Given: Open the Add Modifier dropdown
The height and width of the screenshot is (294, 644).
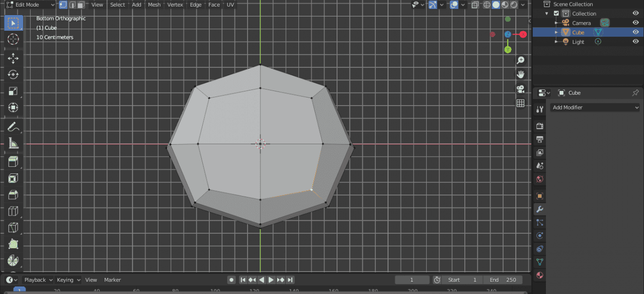Looking at the screenshot, I should 595,107.
